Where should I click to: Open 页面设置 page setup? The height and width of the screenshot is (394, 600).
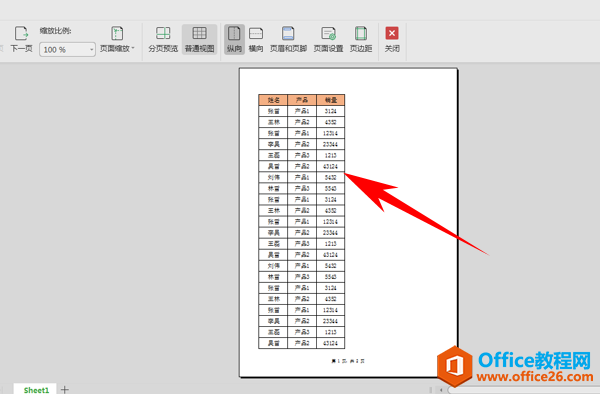coord(328,39)
